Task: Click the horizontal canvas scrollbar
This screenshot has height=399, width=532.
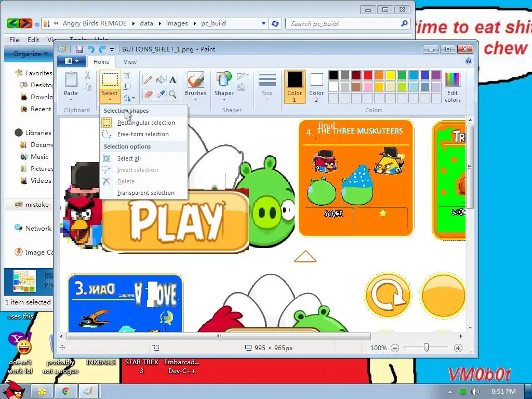Action: (x=219, y=336)
